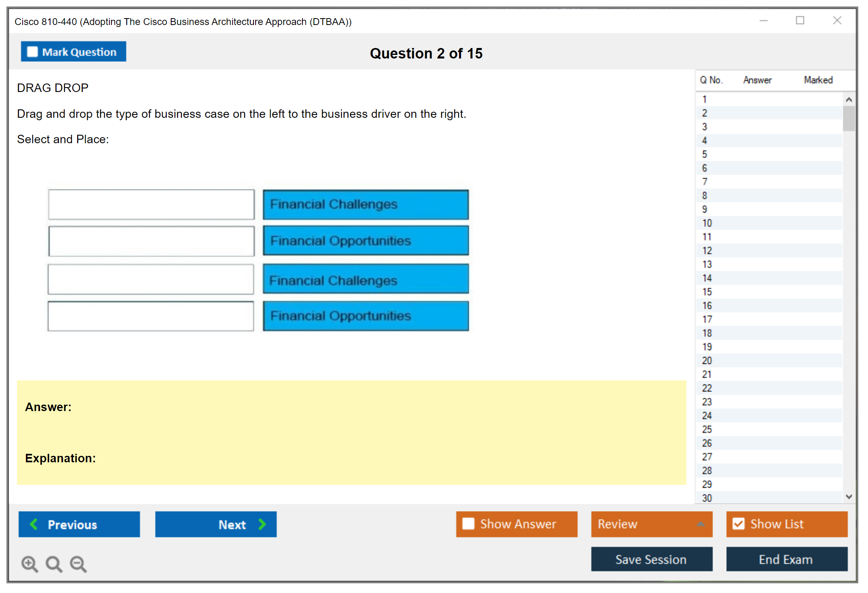The image size is (868, 593).
Task: Click the Marked column header
Action: [818, 80]
